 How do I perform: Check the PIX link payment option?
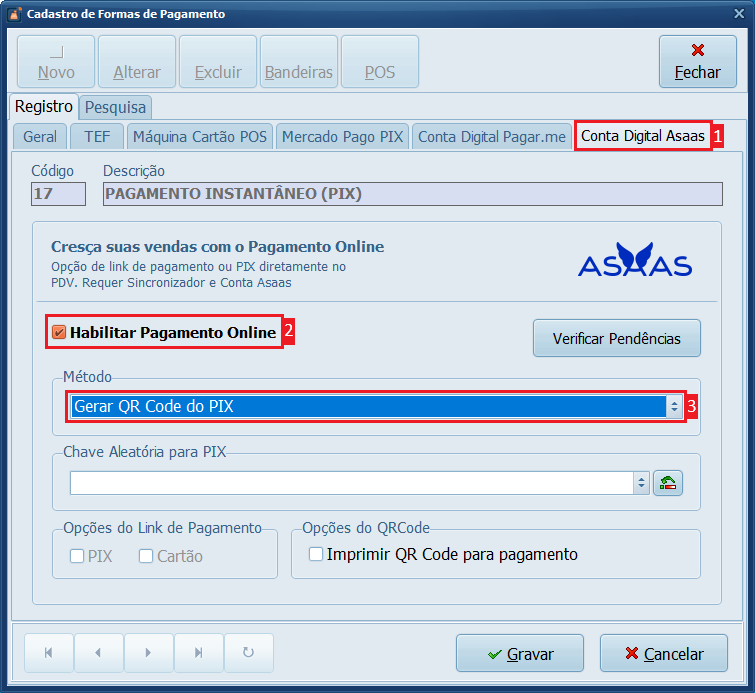pos(77,556)
